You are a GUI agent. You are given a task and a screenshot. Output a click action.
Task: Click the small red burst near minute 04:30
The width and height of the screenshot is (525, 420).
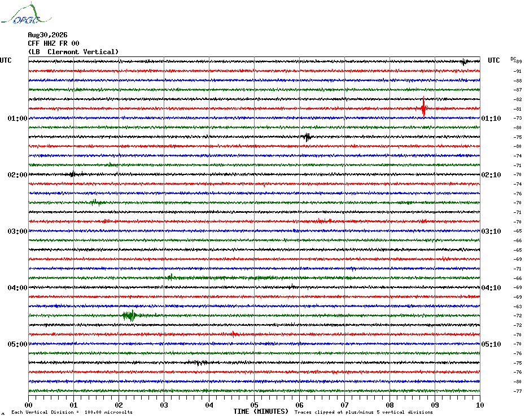click(234, 334)
